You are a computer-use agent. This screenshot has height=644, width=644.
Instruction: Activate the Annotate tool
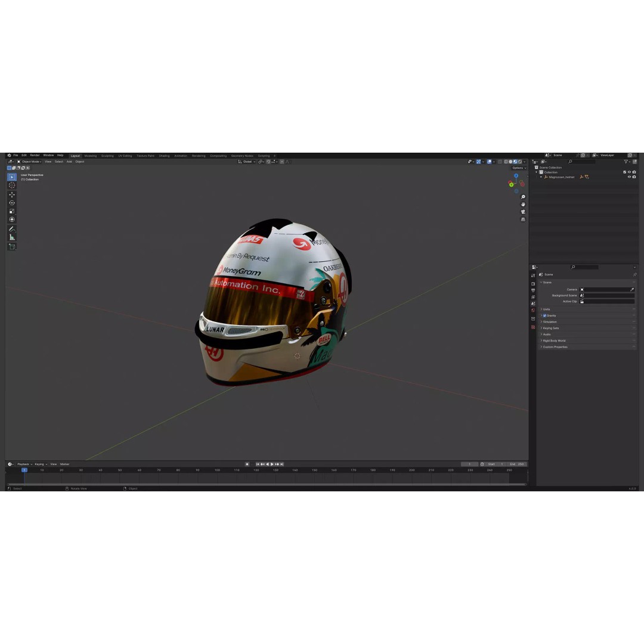tap(12, 228)
